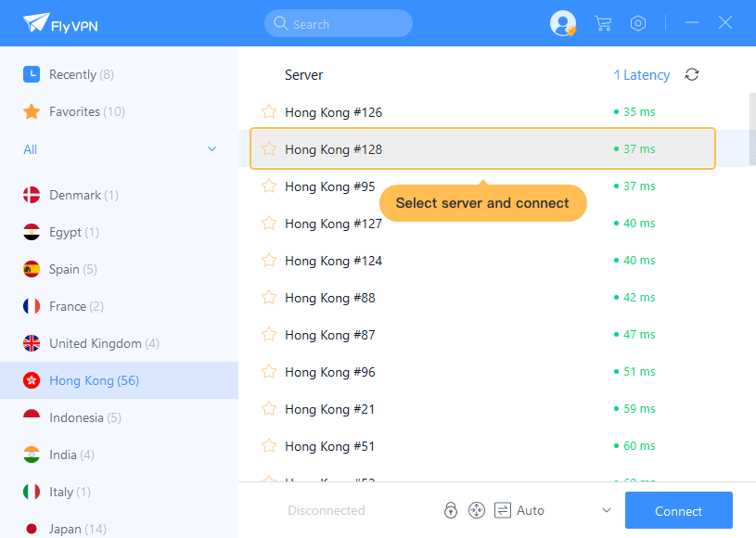Screen dimensions: 756x538
Task: Favorite Hong Kong #96 with its star
Action: (269, 372)
